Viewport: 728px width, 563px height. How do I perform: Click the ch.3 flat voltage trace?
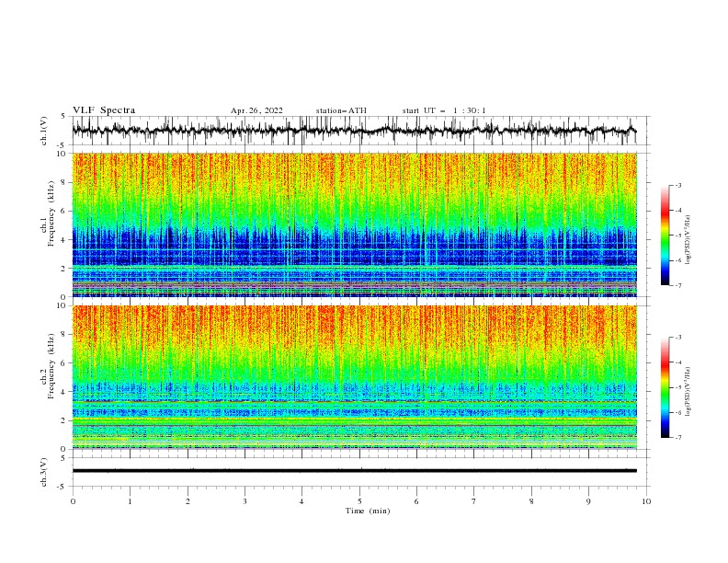tap(355, 471)
